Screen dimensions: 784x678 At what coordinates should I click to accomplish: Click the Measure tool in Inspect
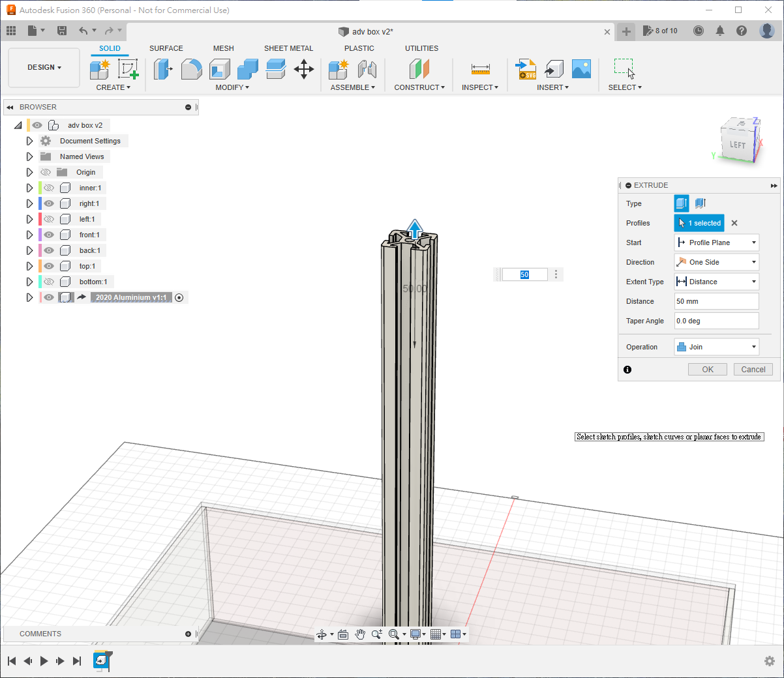point(480,69)
